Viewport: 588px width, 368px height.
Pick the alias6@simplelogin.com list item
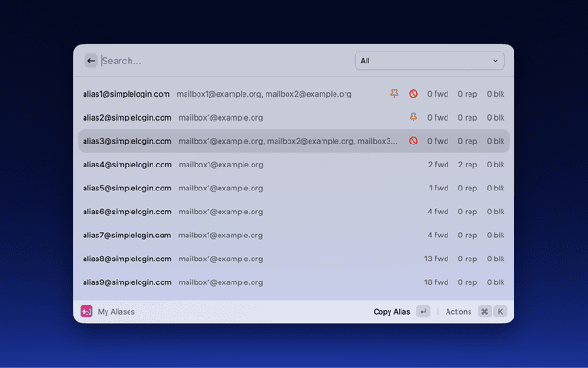point(127,212)
